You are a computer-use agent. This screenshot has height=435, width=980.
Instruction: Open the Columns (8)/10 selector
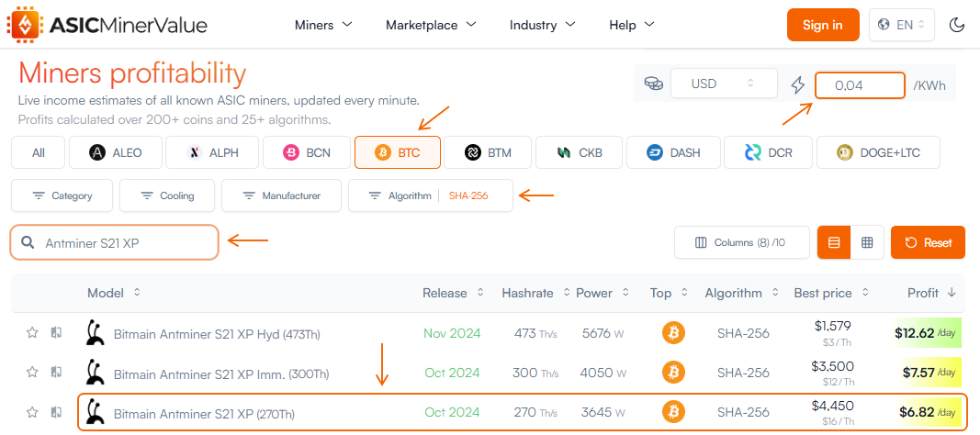point(742,242)
